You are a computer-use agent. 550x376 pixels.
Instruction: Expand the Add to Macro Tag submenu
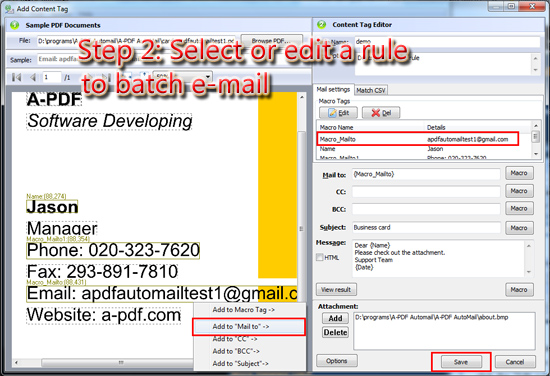(x=243, y=310)
